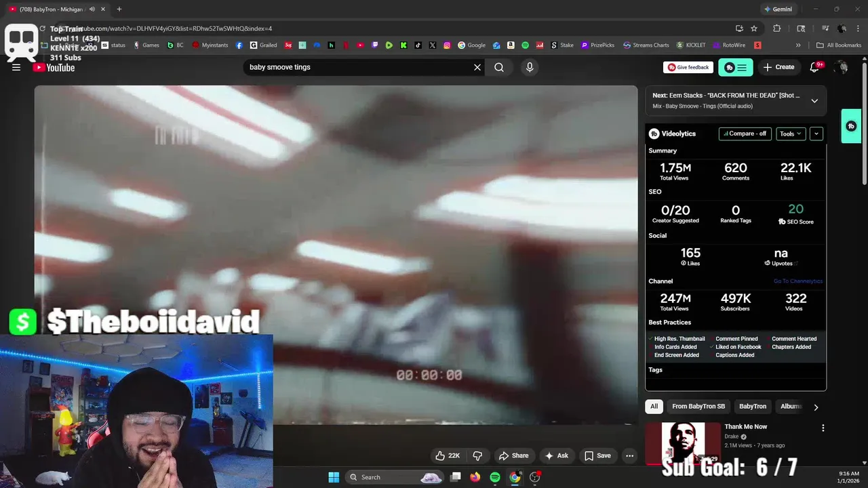This screenshot has width=868, height=488.
Task: Open the Streams Charts bookmark
Action: pos(646,45)
